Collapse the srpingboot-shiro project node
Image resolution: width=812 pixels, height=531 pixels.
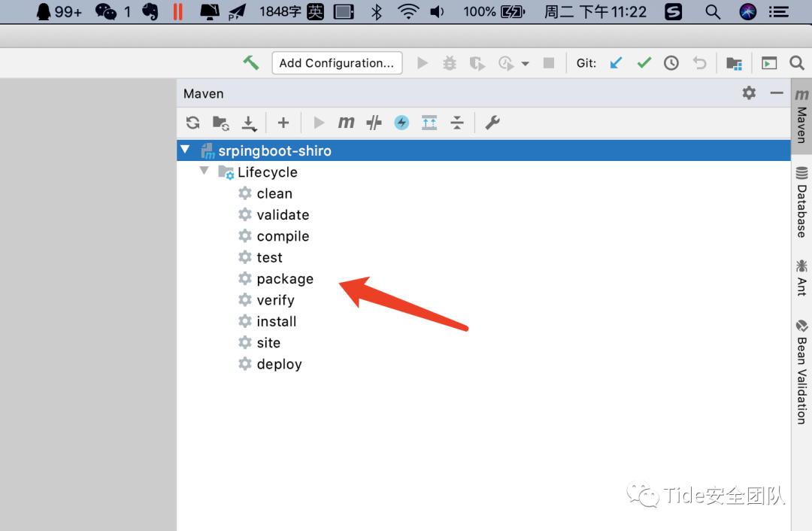point(186,150)
